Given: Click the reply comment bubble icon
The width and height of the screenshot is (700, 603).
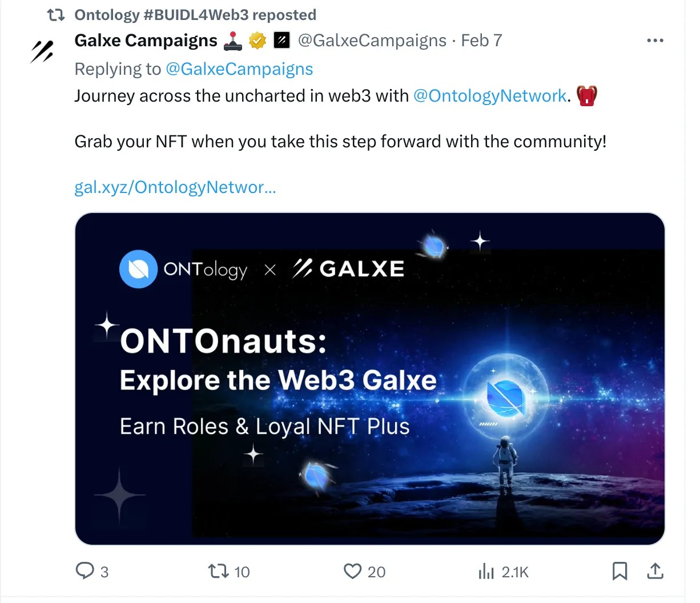Looking at the screenshot, I should pos(85,571).
